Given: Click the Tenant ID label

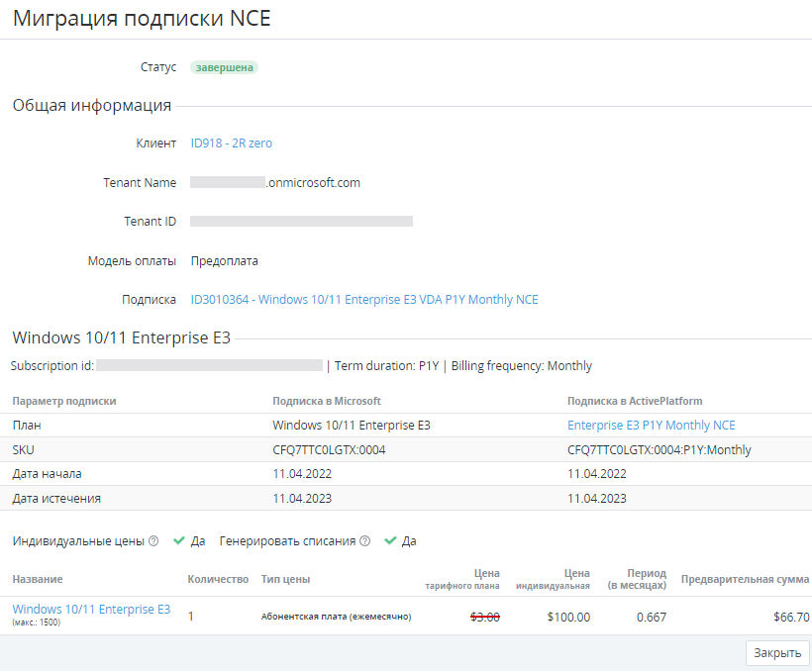Looking at the screenshot, I should click(151, 222).
